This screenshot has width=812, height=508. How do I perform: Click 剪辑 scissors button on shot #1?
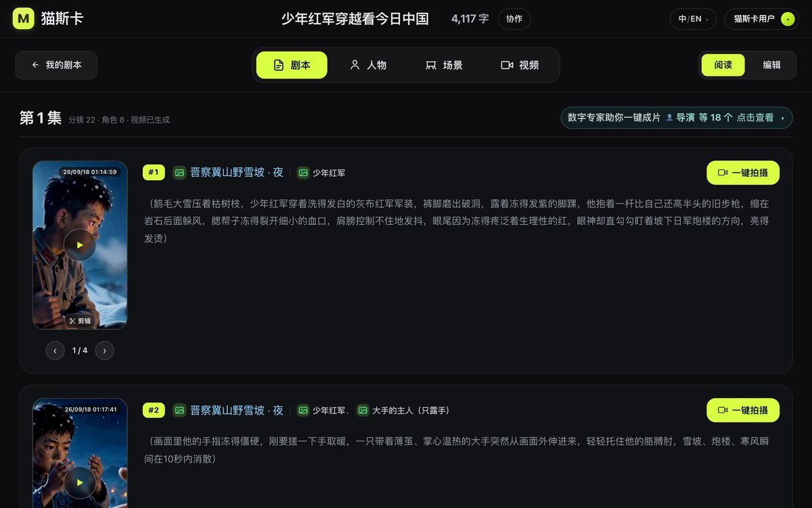pyautogui.click(x=80, y=321)
